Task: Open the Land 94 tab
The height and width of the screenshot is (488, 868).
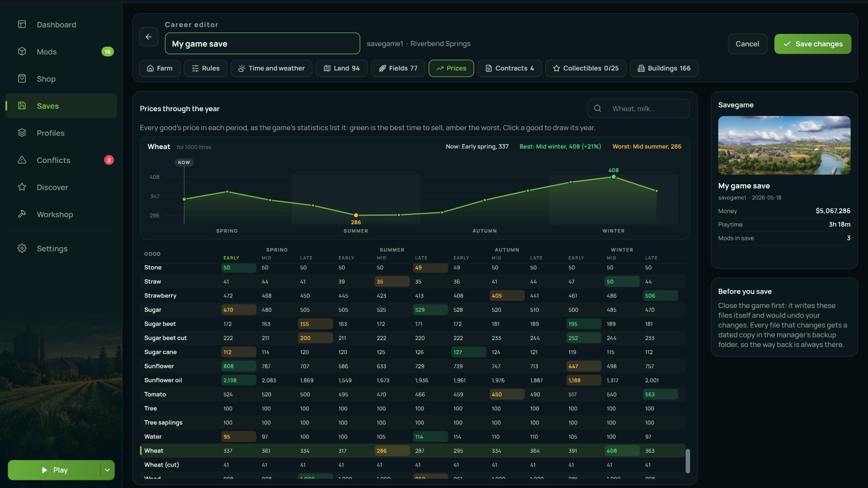Action: (x=341, y=68)
